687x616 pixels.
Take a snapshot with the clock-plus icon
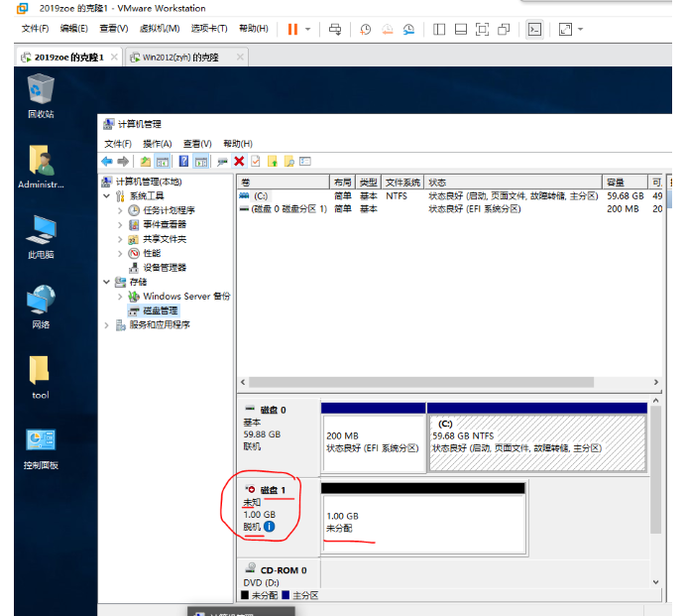365,30
